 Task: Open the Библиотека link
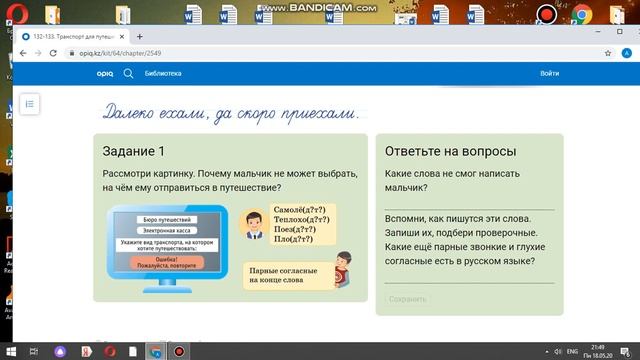pyautogui.click(x=163, y=73)
